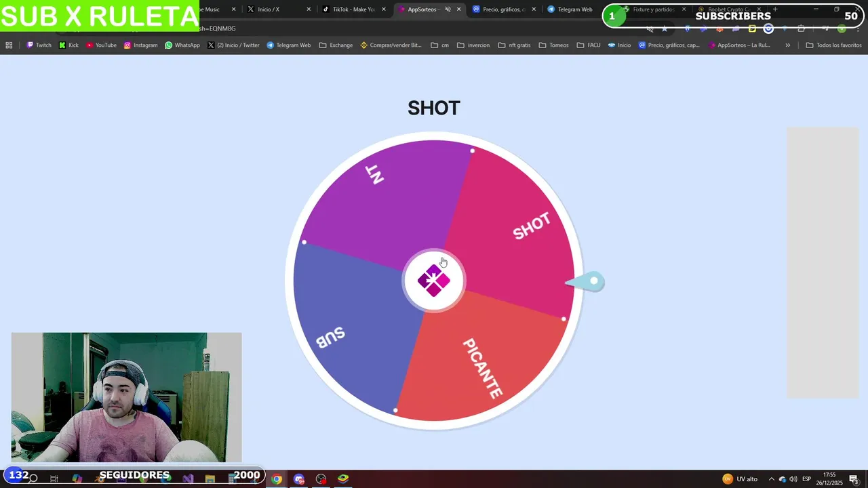Click the wheel pointer marker
Screen dimensions: 868x488
[x=586, y=281]
